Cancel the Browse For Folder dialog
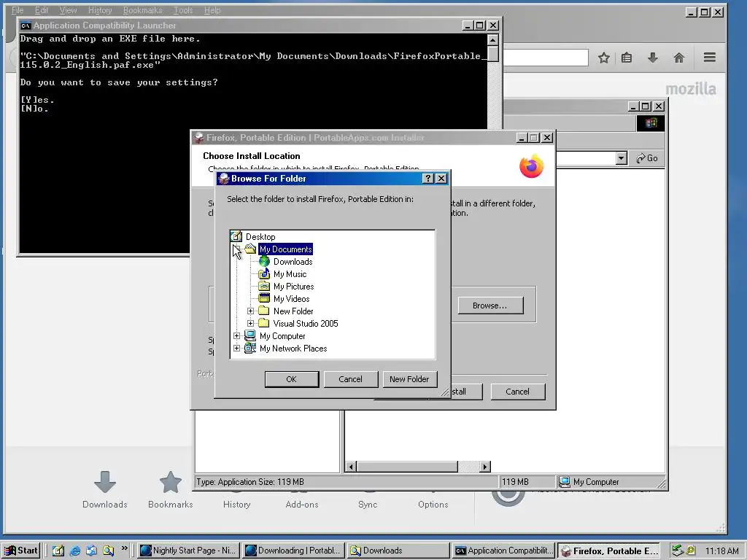 coord(351,379)
